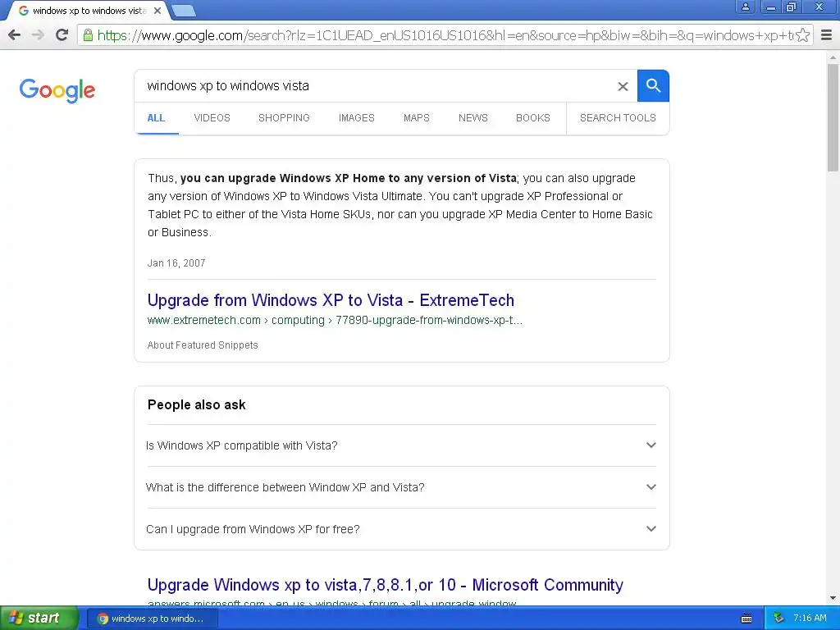Viewport: 840px width, 630px height.
Task: Click inside the Google search input field
Action: click(375, 85)
